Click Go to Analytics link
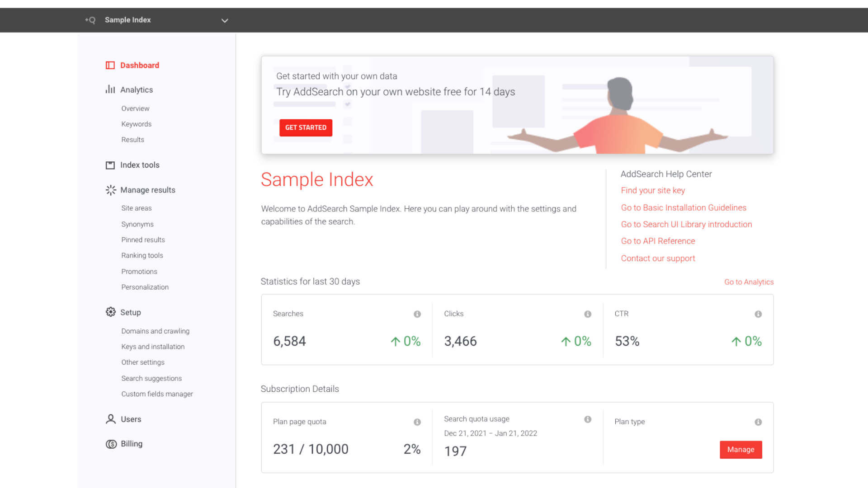 (749, 282)
